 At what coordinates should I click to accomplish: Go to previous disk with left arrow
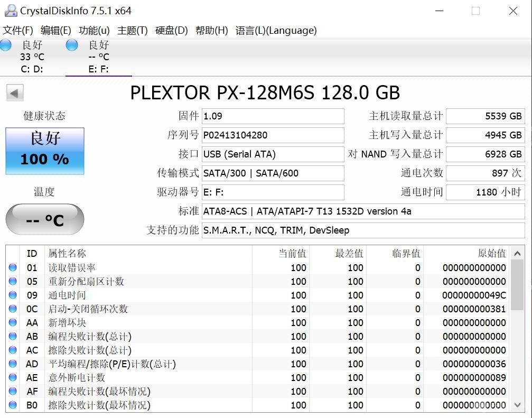coord(15,93)
